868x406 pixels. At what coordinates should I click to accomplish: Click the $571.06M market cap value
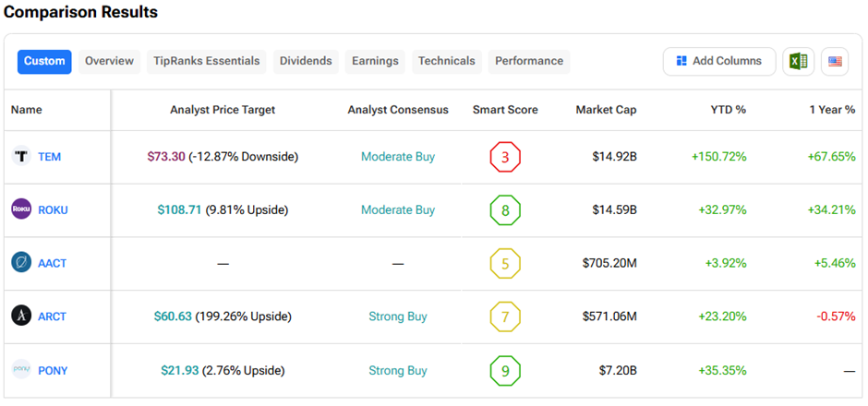click(x=609, y=316)
